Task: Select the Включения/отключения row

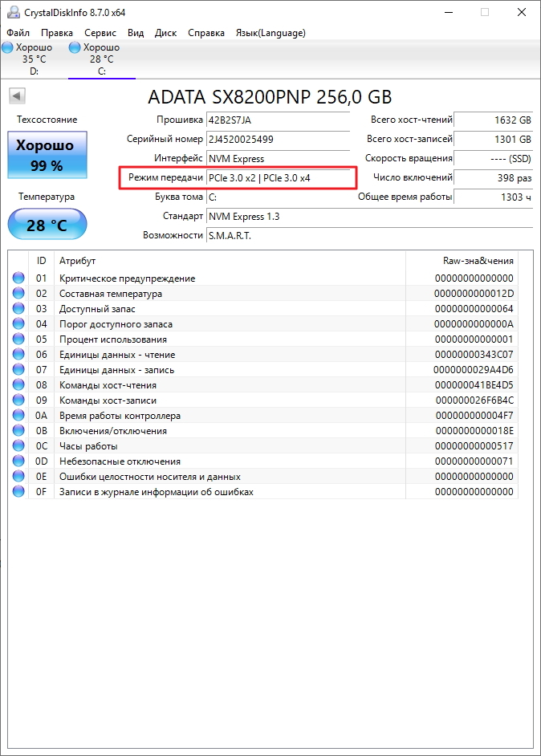Action: tap(263, 431)
